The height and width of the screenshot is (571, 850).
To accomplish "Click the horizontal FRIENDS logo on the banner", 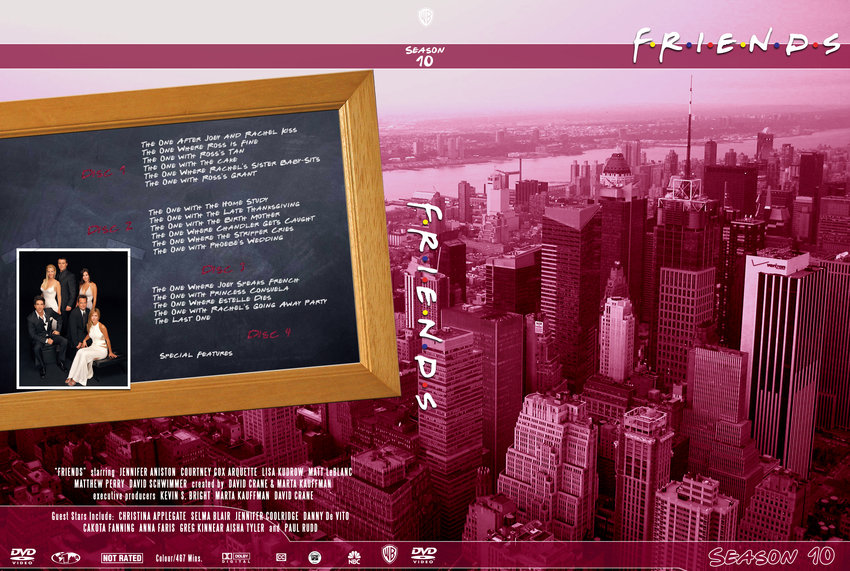I will [737, 44].
